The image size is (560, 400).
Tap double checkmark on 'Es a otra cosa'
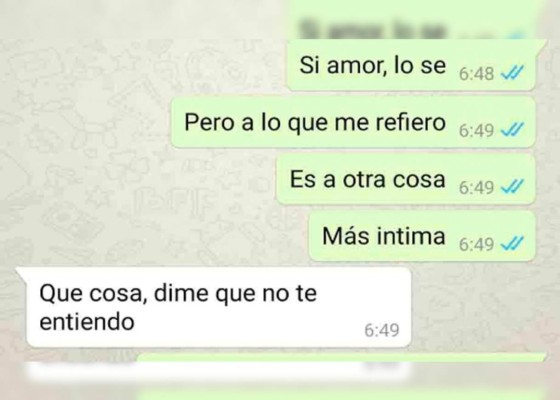[x=512, y=186]
